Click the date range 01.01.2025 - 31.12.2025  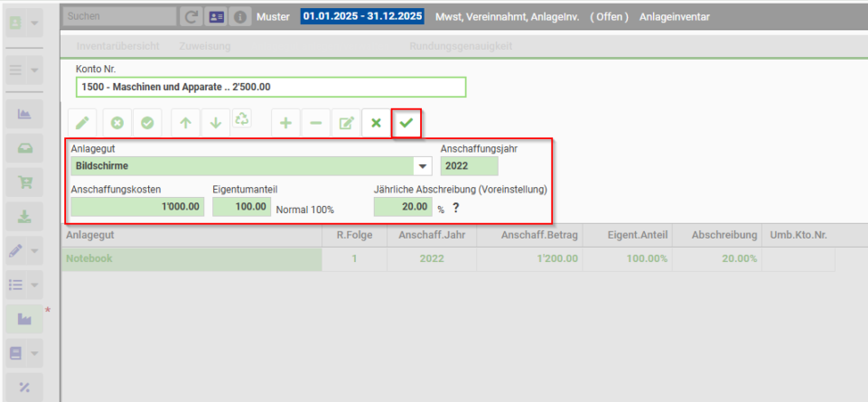362,16
